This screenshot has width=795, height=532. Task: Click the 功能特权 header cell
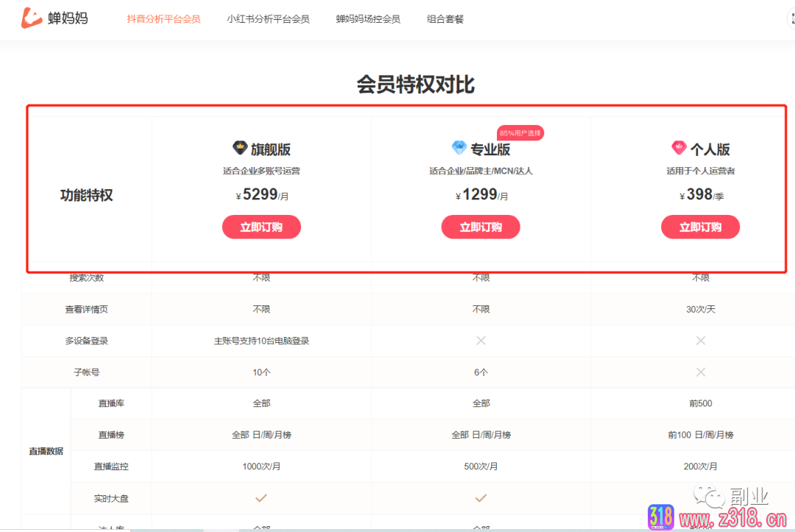pyautogui.click(x=86, y=196)
